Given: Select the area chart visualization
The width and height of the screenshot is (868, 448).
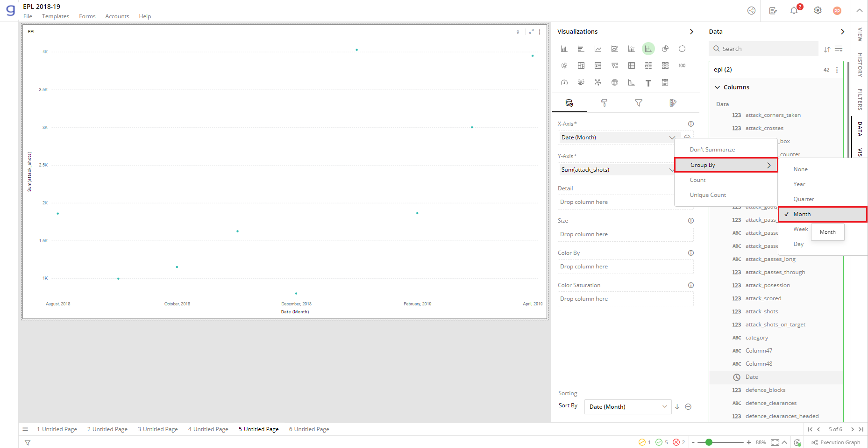Looking at the screenshot, I should click(x=614, y=49).
